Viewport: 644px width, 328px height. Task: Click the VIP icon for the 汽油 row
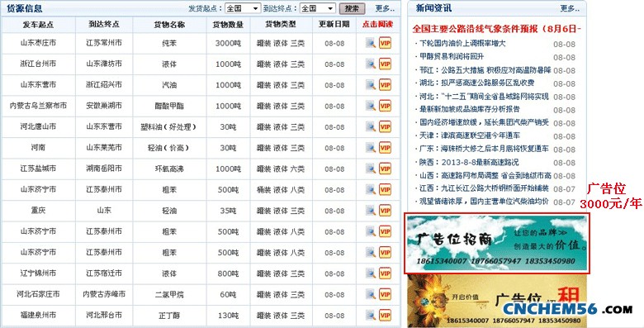click(x=385, y=84)
